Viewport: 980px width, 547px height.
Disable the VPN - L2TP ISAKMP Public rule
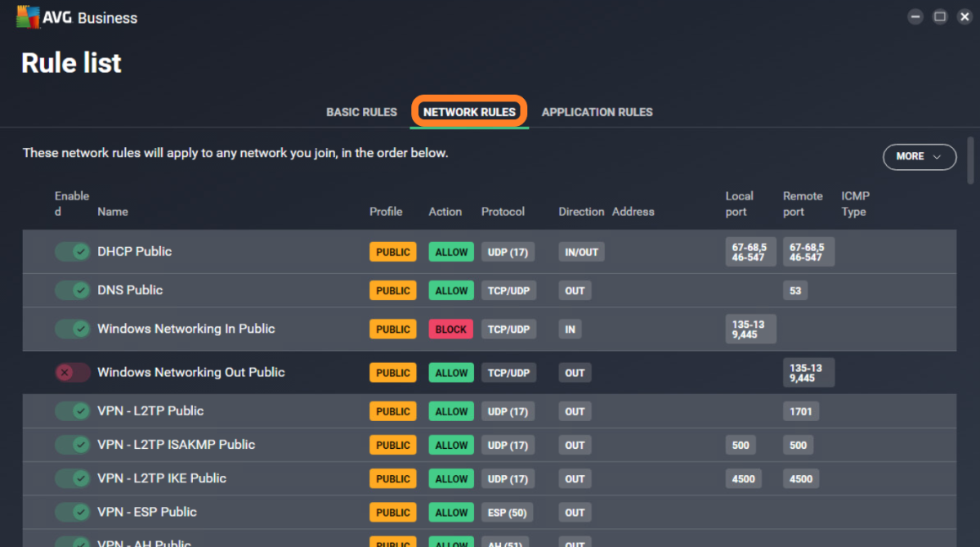[x=72, y=445]
